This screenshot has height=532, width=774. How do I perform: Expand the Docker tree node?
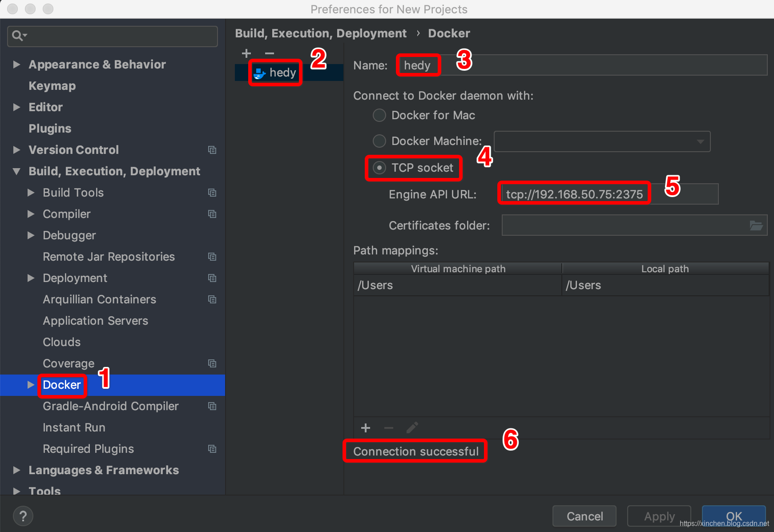pyautogui.click(x=31, y=385)
